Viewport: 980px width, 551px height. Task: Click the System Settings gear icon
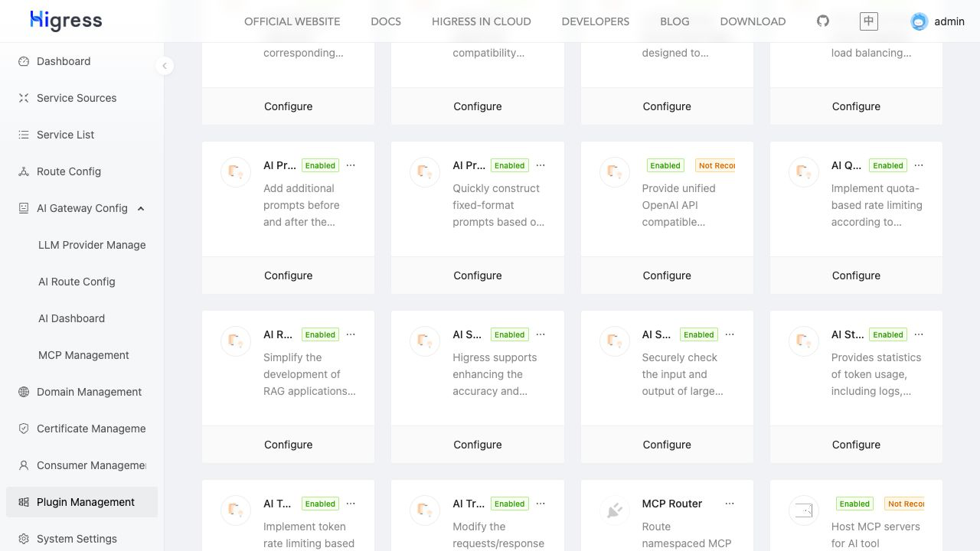pyautogui.click(x=24, y=539)
